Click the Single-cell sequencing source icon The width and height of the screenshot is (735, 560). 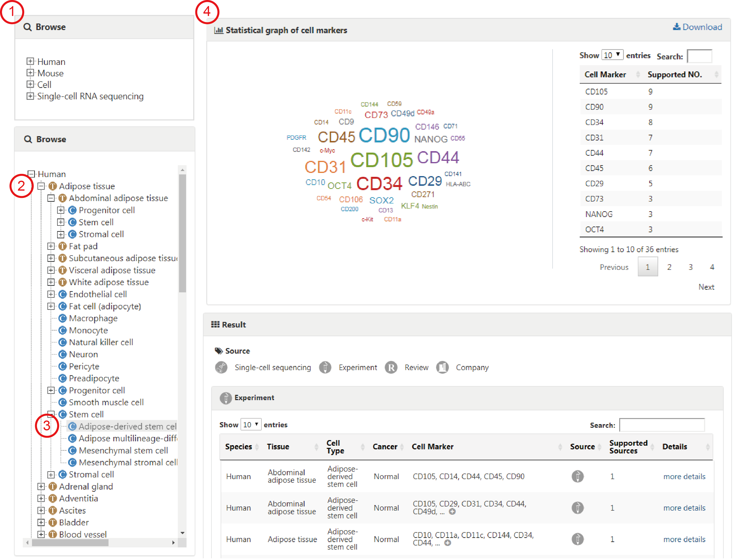[221, 368]
